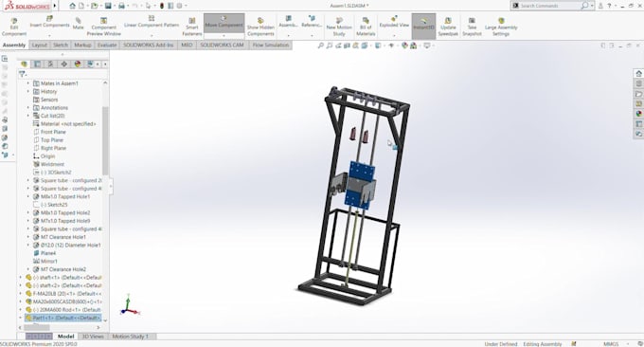This screenshot has height=347, width=644.
Task: Click the Edit Component tool
Action: pyautogui.click(x=14, y=27)
